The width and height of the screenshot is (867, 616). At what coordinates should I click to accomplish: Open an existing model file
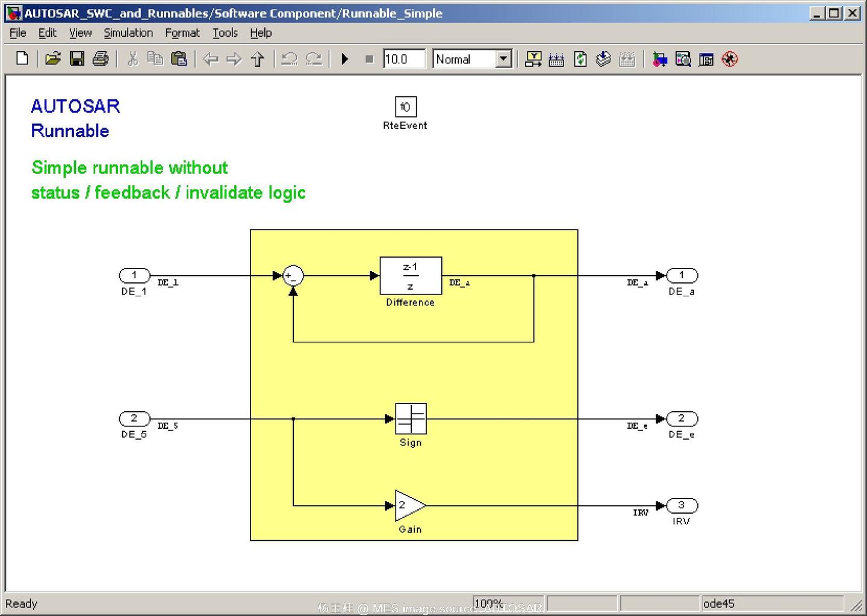(53, 58)
